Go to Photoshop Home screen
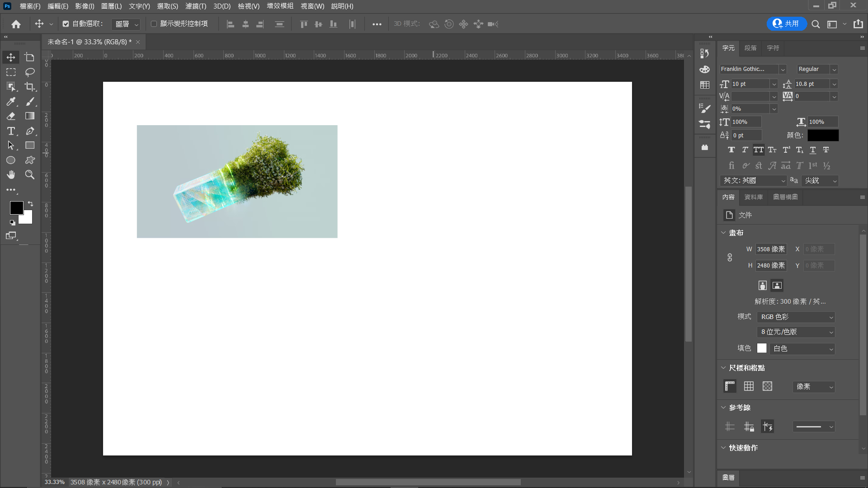Viewport: 868px width, 488px height. tap(16, 24)
